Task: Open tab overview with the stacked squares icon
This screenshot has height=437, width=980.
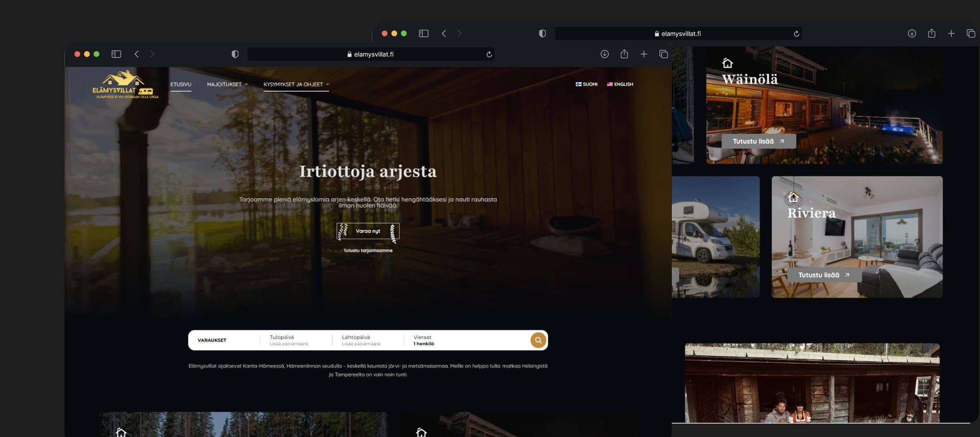Action: click(x=664, y=54)
